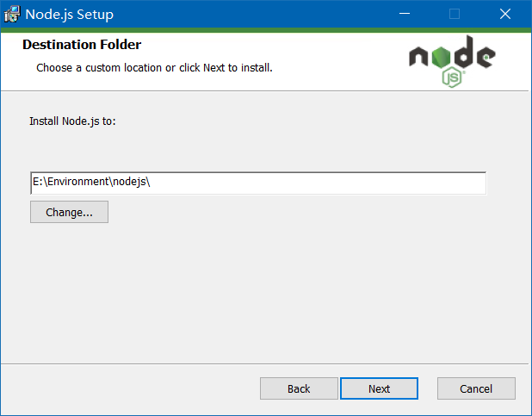532x416 pixels.
Task: Click the "Choose a custom location" instruction text
Action: [154, 67]
